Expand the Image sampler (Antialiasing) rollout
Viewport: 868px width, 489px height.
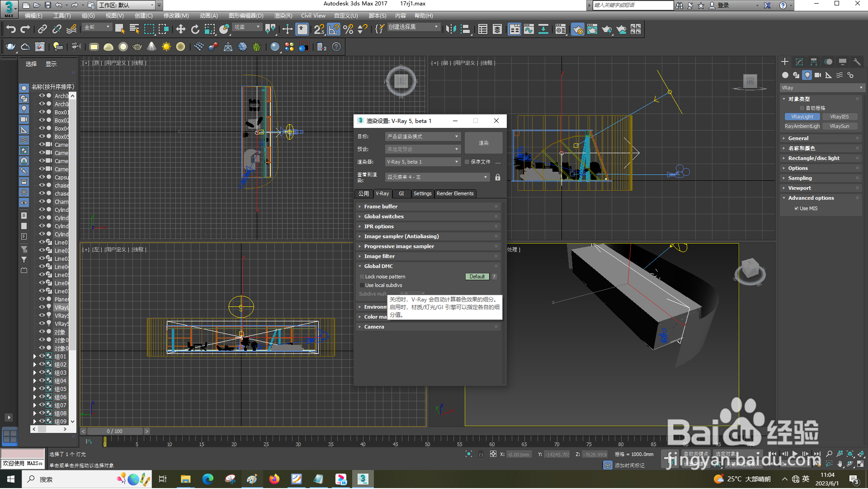tap(401, 236)
